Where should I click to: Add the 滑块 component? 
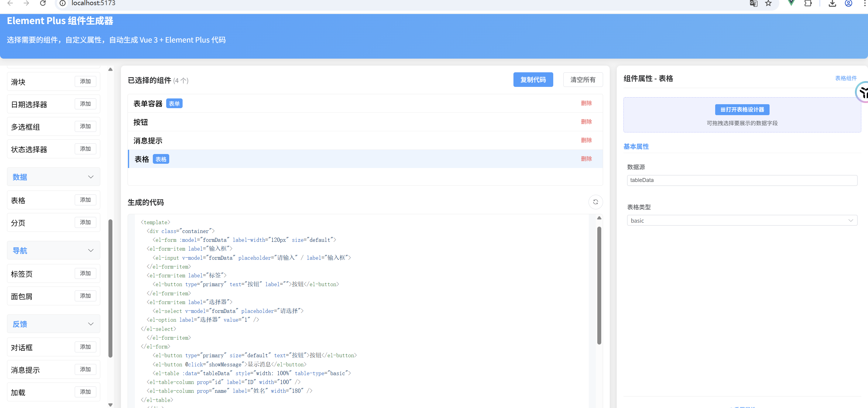tap(85, 81)
